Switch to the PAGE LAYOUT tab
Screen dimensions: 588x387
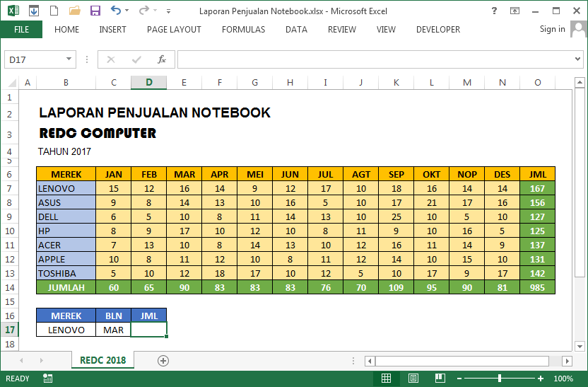[174, 29]
